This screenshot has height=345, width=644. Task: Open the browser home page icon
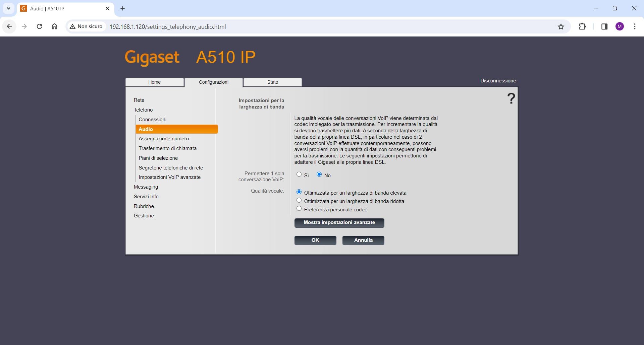click(x=54, y=26)
